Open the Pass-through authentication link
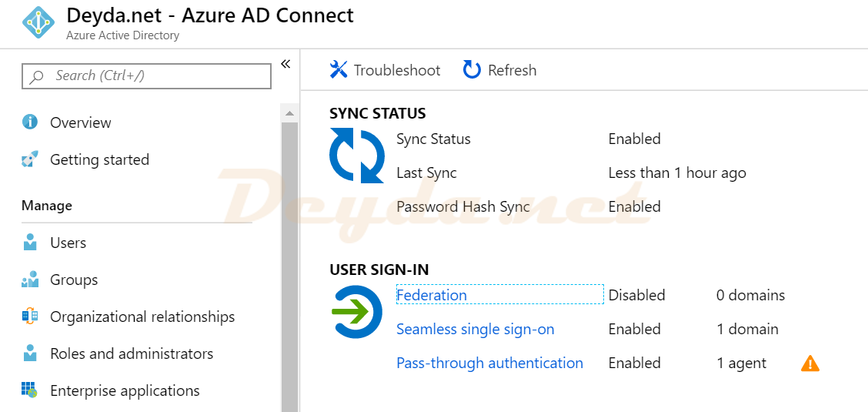The image size is (868, 412). pyautogui.click(x=490, y=363)
